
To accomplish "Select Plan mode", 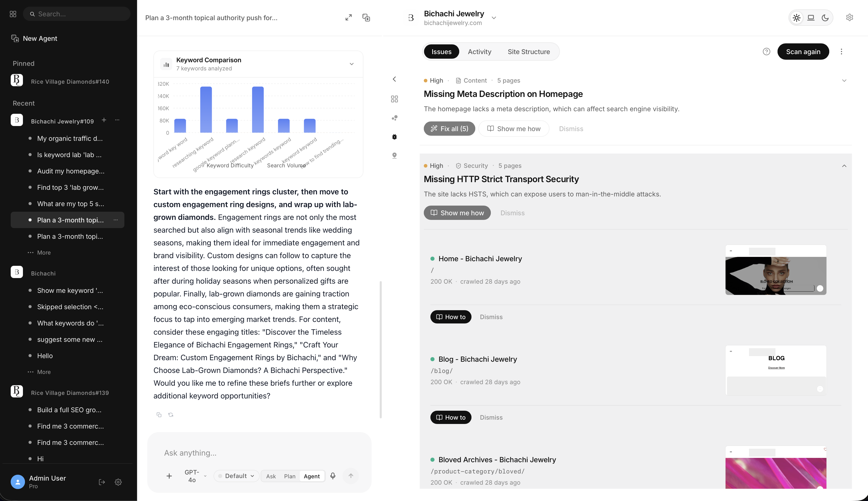I will pyautogui.click(x=290, y=476).
